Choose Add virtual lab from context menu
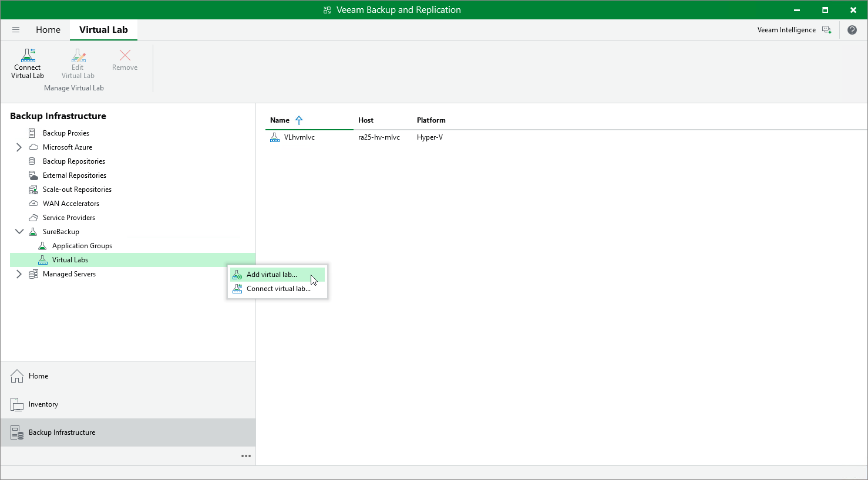 tap(277, 275)
